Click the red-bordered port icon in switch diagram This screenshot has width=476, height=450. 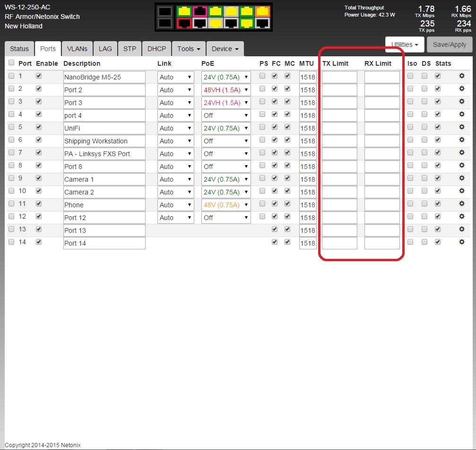point(184,22)
